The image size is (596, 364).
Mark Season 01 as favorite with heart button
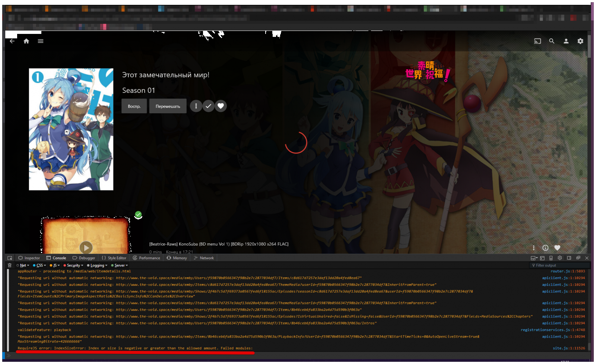[221, 106]
